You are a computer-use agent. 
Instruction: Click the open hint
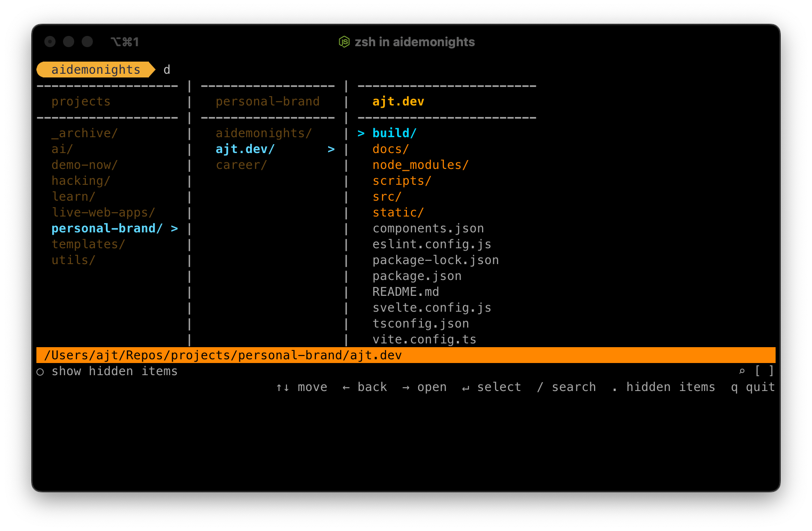424,387
